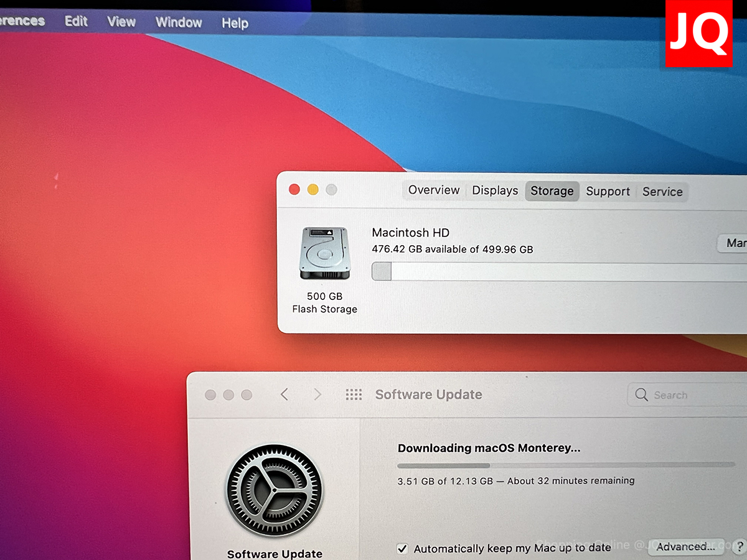This screenshot has width=747, height=560.
Task: Select the Storage tab
Action: click(x=552, y=191)
